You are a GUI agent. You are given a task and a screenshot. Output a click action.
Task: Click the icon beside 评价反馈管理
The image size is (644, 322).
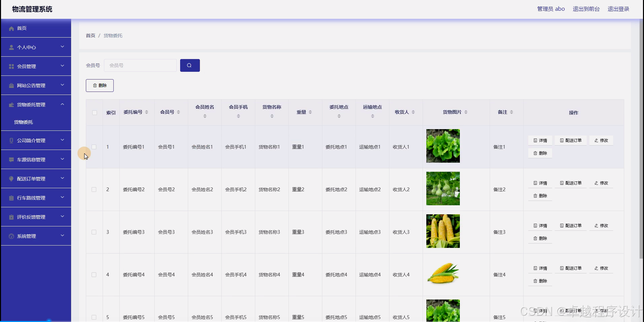11,217
